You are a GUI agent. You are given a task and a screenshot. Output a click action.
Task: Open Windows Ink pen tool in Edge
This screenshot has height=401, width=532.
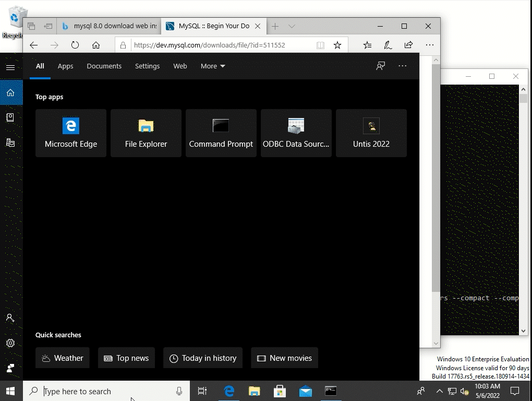tap(388, 45)
